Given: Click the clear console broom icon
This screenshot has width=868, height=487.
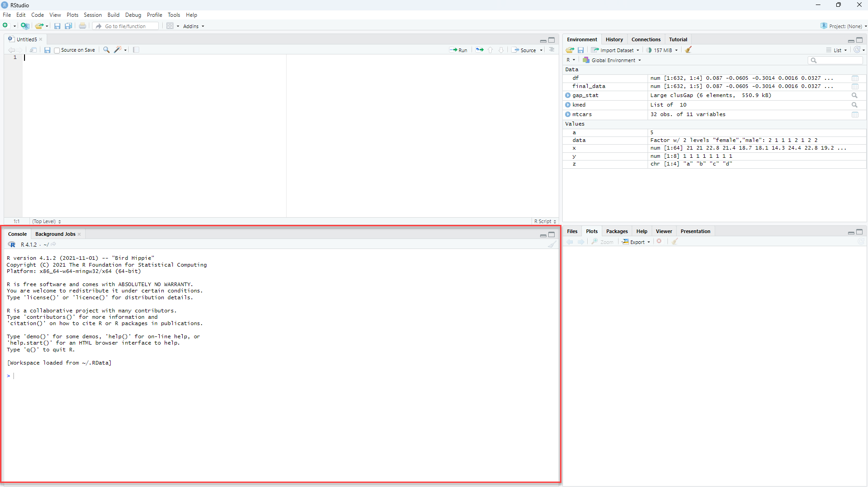Looking at the screenshot, I should tap(551, 244).
